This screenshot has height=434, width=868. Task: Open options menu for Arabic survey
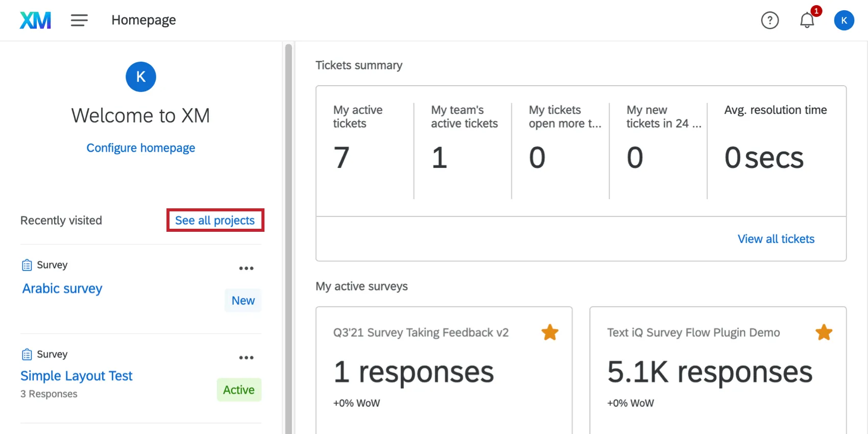(246, 268)
